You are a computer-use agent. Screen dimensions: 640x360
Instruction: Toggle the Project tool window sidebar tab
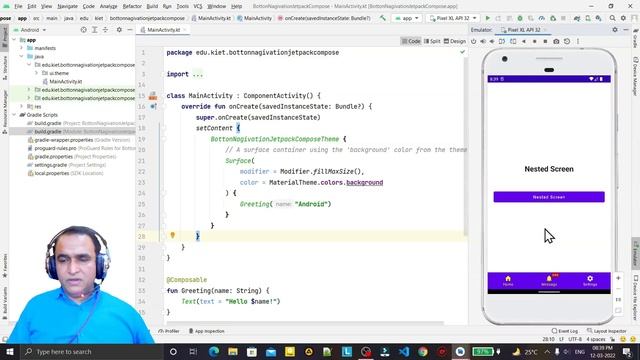pyautogui.click(x=4, y=38)
